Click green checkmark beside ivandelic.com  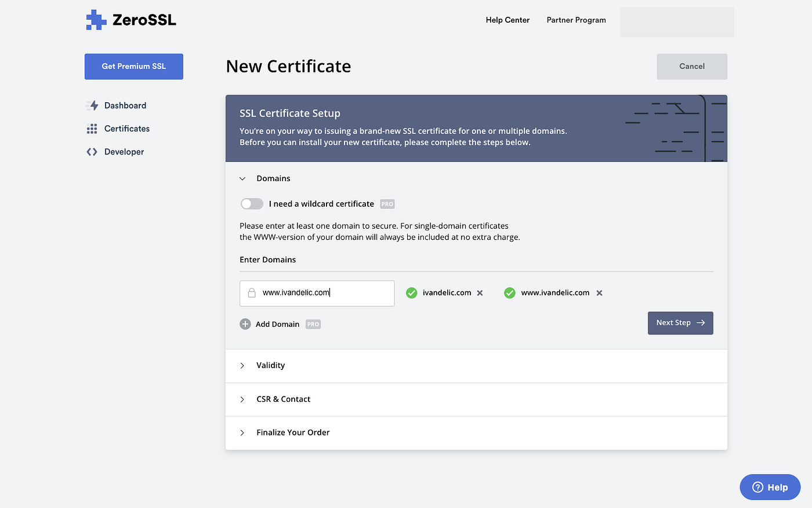point(412,293)
